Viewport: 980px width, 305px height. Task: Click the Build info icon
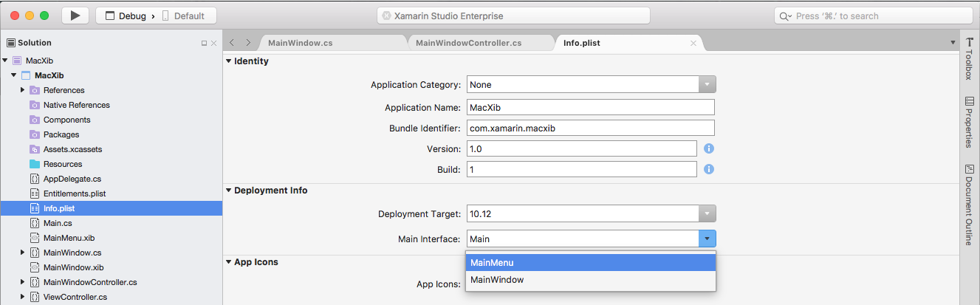tap(708, 169)
